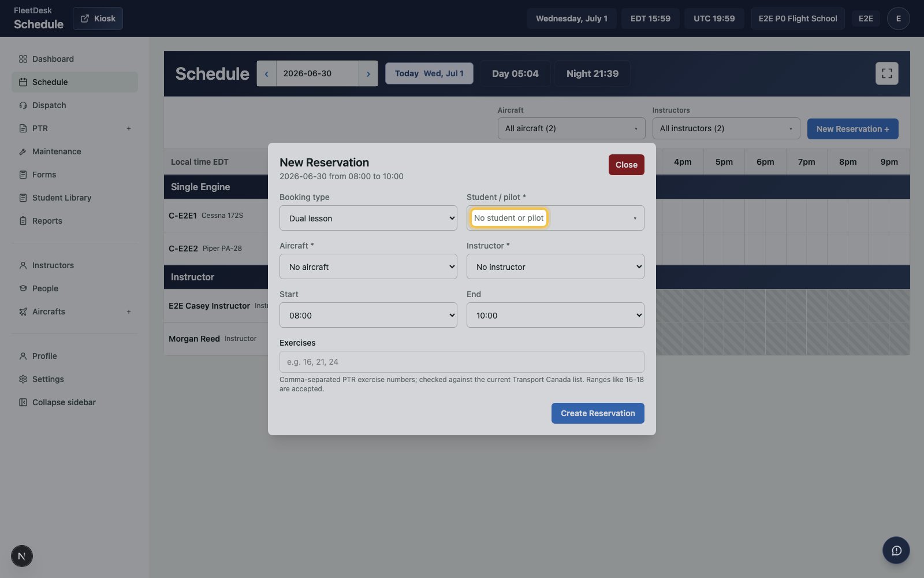Click the Aircrafts plane icon
Viewport: 924px width, 578px height.
click(23, 312)
